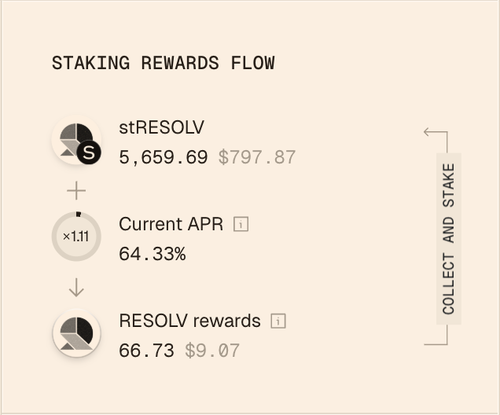The height and width of the screenshot is (415, 500).
Task: Click the Current APR label
Action: pyautogui.click(x=171, y=224)
